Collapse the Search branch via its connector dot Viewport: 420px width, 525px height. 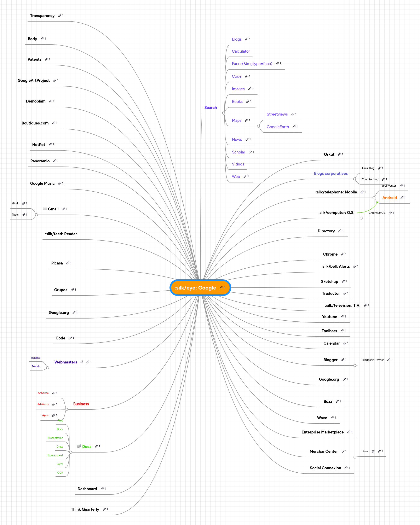coord(223,113)
